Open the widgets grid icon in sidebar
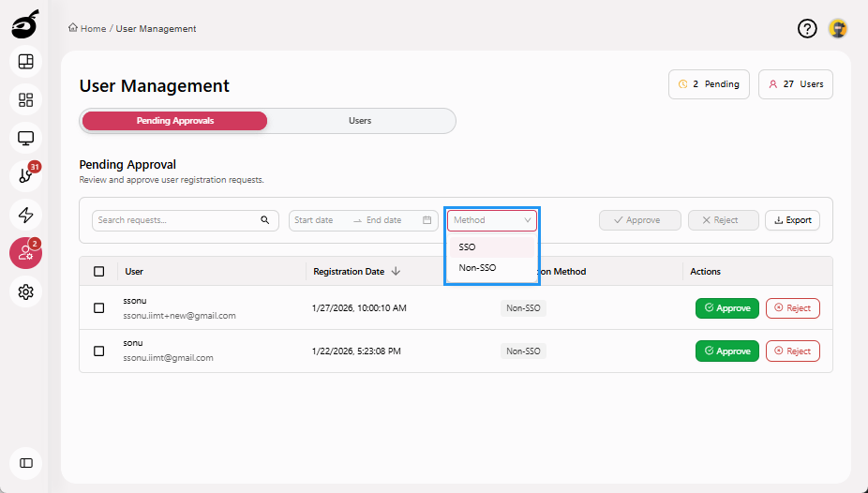The image size is (868, 493). [x=26, y=99]
